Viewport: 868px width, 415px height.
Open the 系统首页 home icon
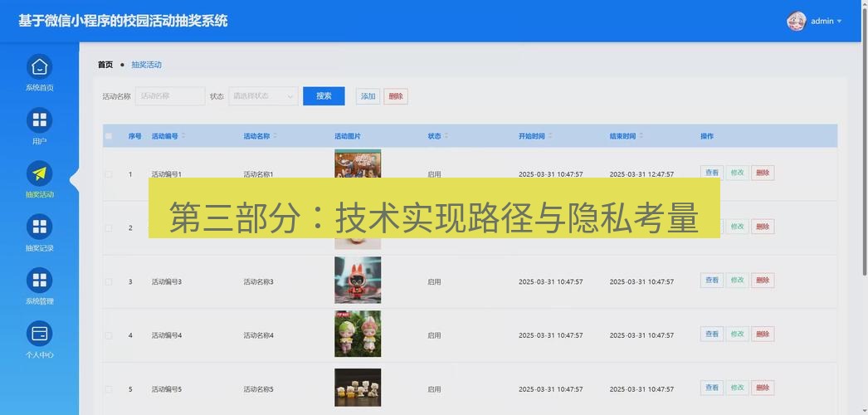click(39, 67)
